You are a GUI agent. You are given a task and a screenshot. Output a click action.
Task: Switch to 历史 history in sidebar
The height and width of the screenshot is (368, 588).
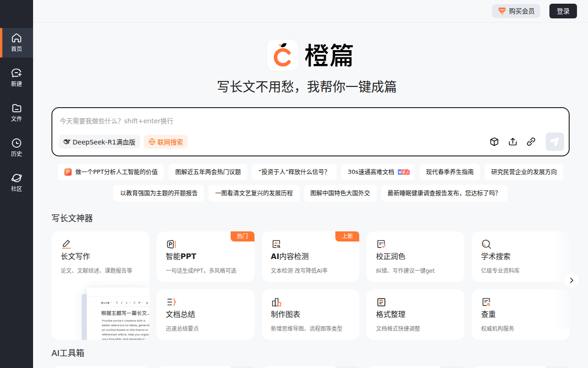[x=16, y=147]
